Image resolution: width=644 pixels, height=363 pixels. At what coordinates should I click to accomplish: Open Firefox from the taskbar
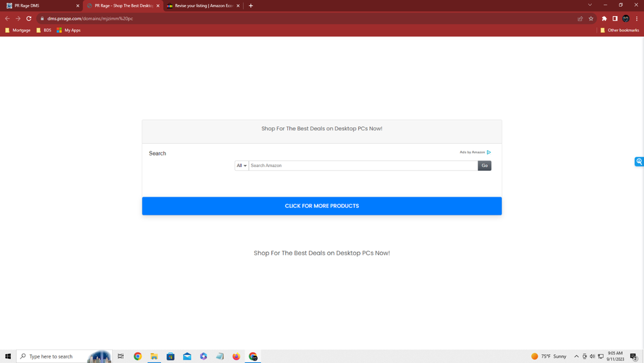(236, 357)
